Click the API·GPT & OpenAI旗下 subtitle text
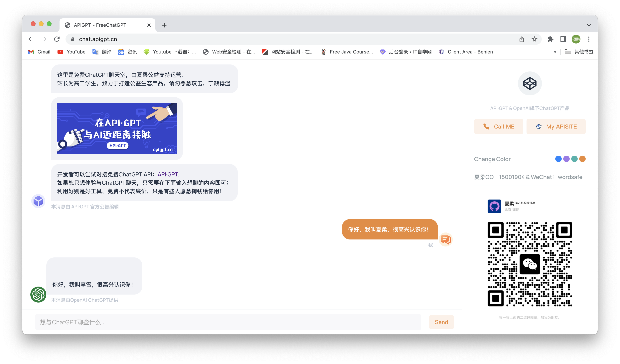 click(530, 108)
